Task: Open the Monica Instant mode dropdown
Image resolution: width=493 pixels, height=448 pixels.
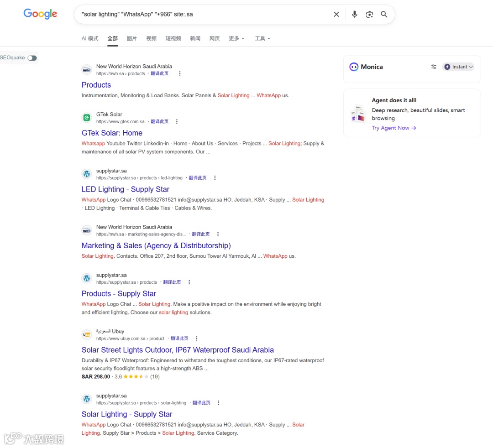Action: pyautogui.click(x=458, y=67)
